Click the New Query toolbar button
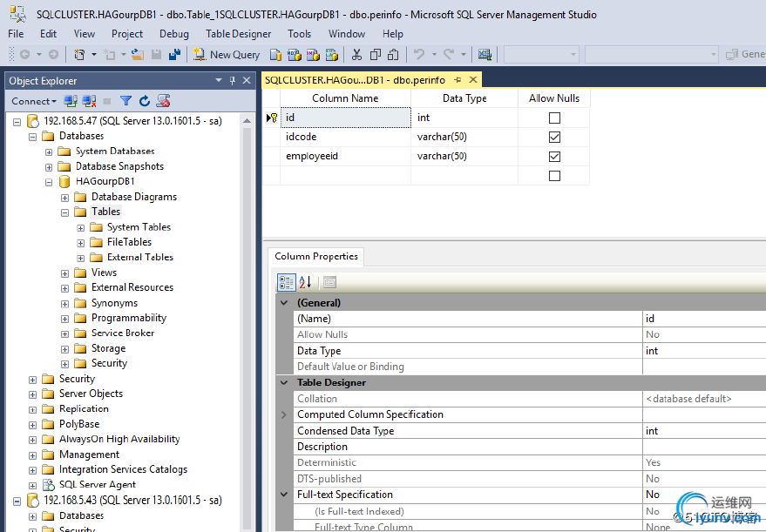Screen dimensions: 766x532 227,54
